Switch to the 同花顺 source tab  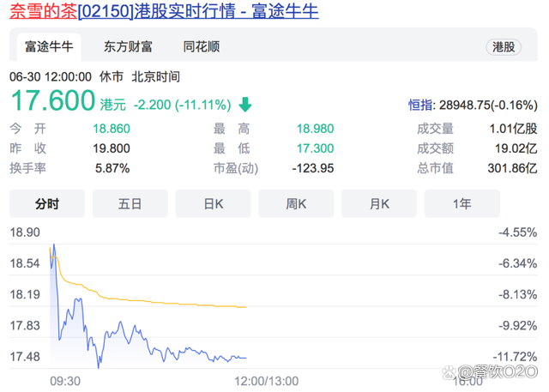point(202,47)
